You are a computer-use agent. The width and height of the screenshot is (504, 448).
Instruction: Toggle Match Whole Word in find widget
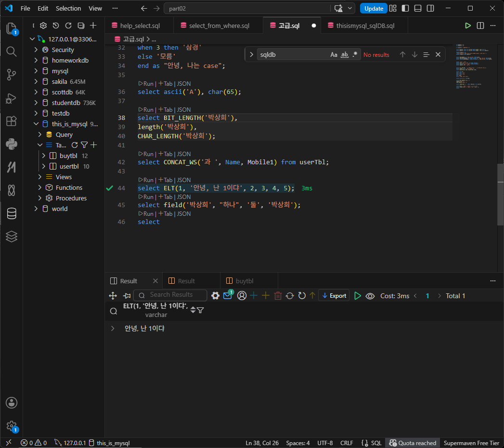click(345, 54)
